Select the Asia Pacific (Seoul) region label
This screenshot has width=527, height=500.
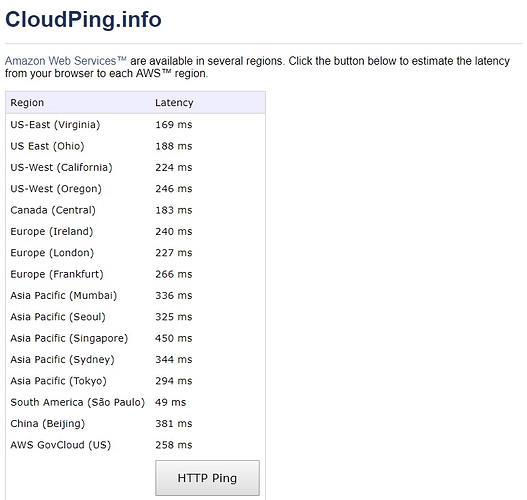tap(58, 317)
